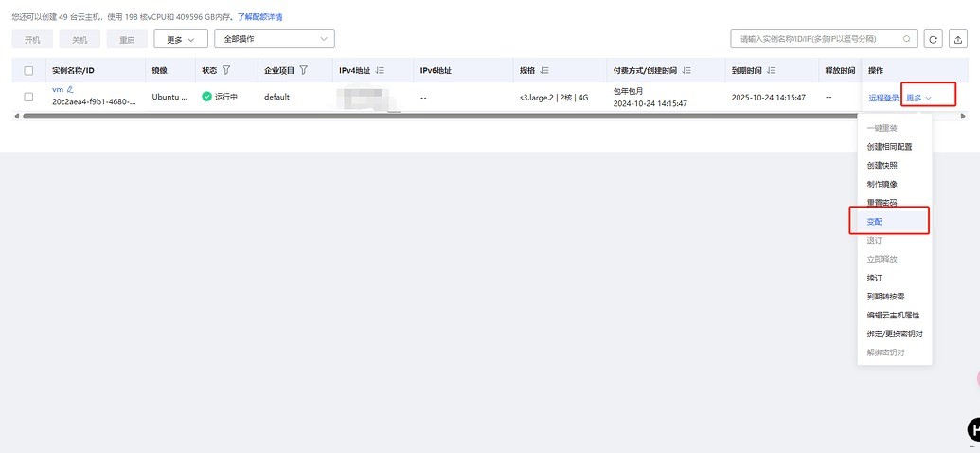Screen dimensions: 980x453
Task: Open the 全部操作 combo box
Action: 275,39
